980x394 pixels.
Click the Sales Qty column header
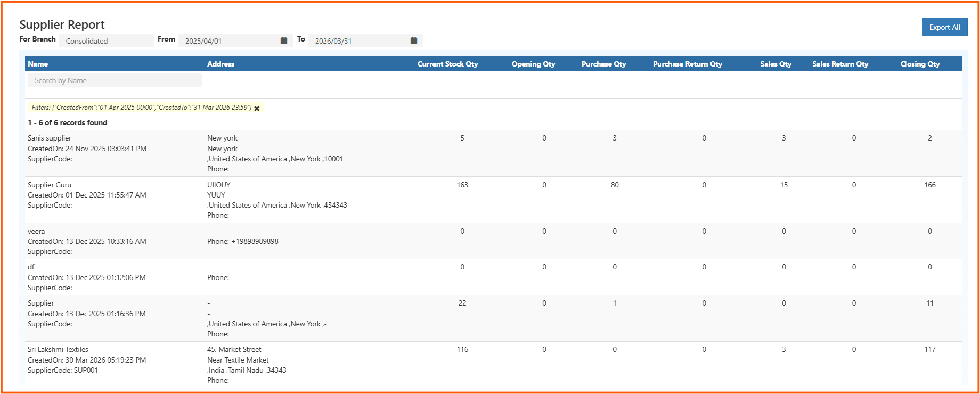click(x=775, y=64)
